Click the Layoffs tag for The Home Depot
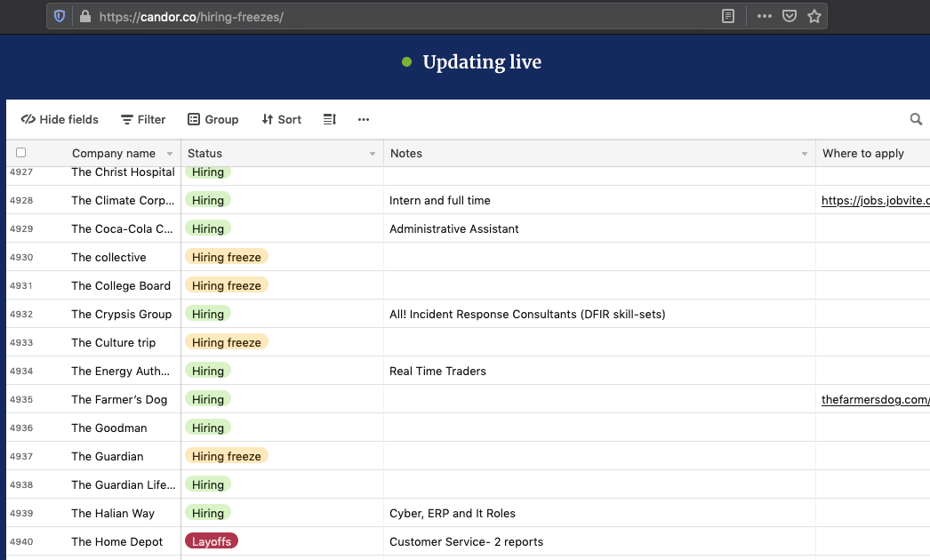Image resolution: width=930 pixels, height=560 pixels. pyautogui.click(x=211, y=541)
